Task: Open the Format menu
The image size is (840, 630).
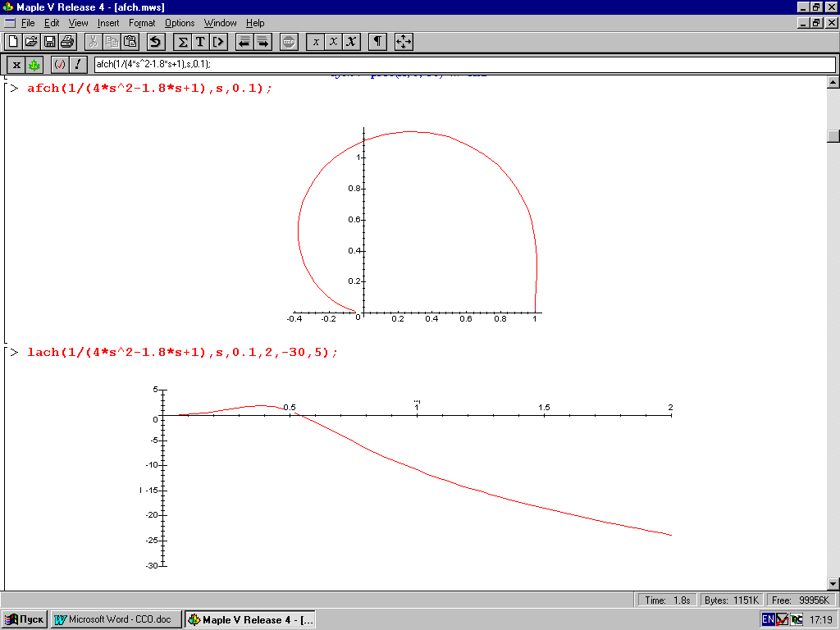Action: tap(142, 23)
